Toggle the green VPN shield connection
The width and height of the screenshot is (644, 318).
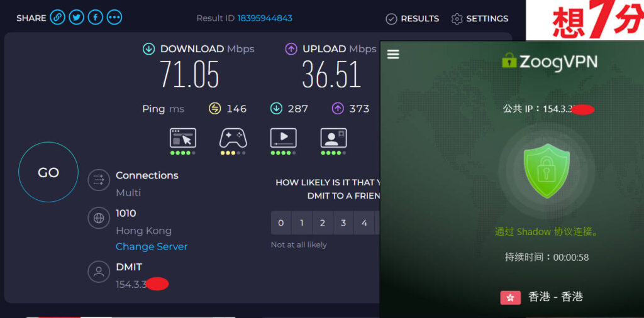[x=546, y=170]
